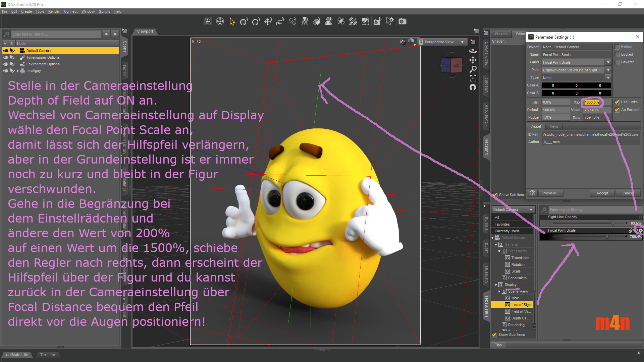Screen dimensions: 644x362
Task: Uncheck the Use Limits checkbox
Action: (x=617, y=102)
